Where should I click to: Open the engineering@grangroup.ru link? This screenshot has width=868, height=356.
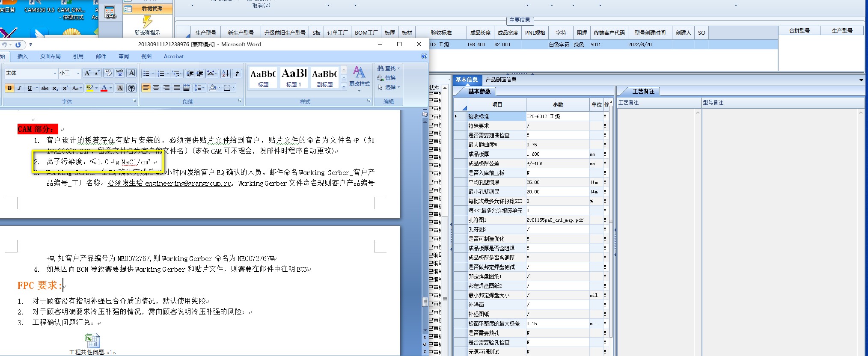[x=188, y=183]
